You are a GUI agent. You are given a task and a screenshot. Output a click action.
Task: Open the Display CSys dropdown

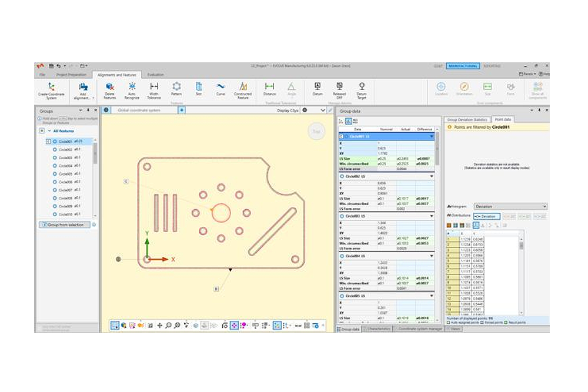click(322, 110)
